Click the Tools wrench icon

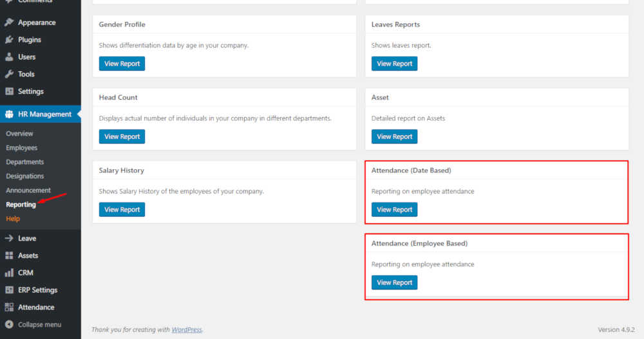tap(9, 75)
